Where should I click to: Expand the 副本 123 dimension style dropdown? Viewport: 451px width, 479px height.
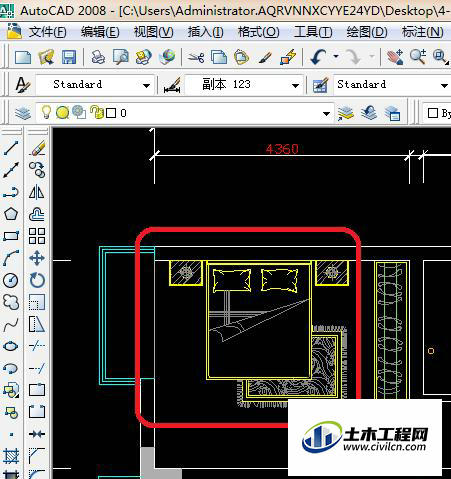(295, 86)
